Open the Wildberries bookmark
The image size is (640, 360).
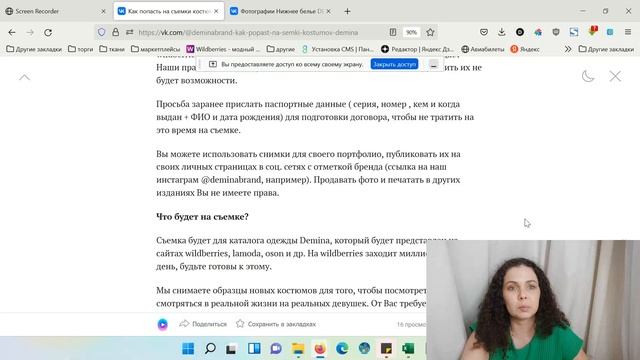tap(223, 49)
